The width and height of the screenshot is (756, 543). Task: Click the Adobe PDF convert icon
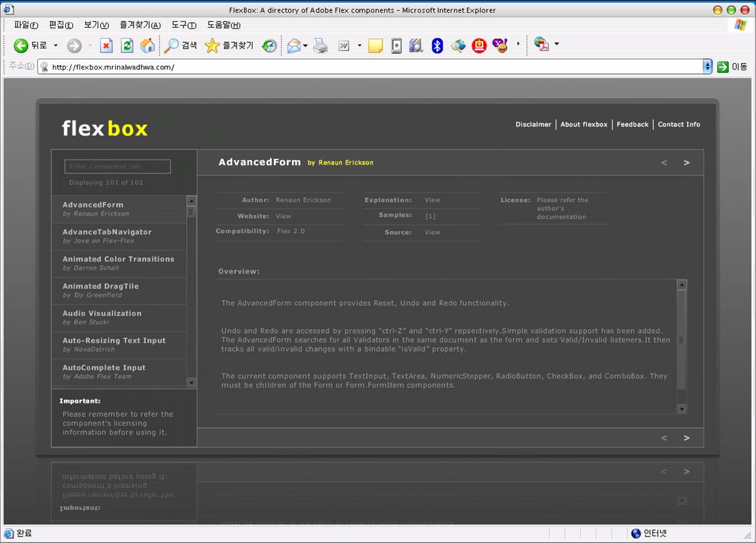point(541,45)
